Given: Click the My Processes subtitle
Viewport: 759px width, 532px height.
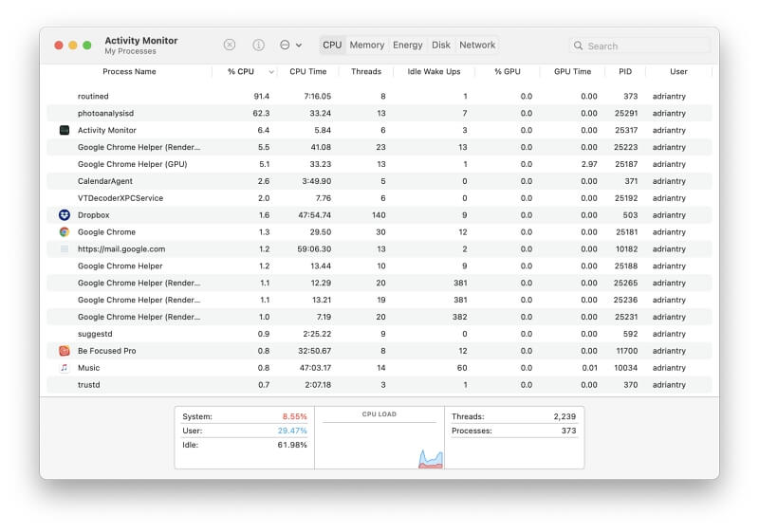Looking at the screenshot, I should pyautogui.click(x=130, y=51).
